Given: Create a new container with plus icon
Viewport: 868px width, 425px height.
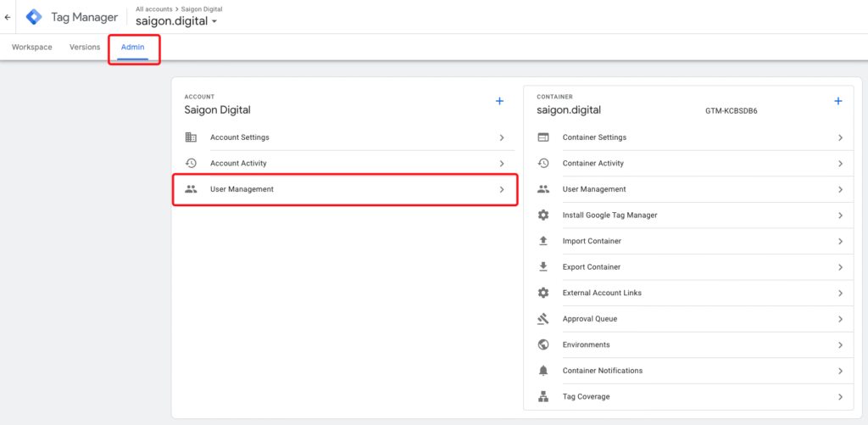Looking at the screenshot, I should tap(838, 102).
